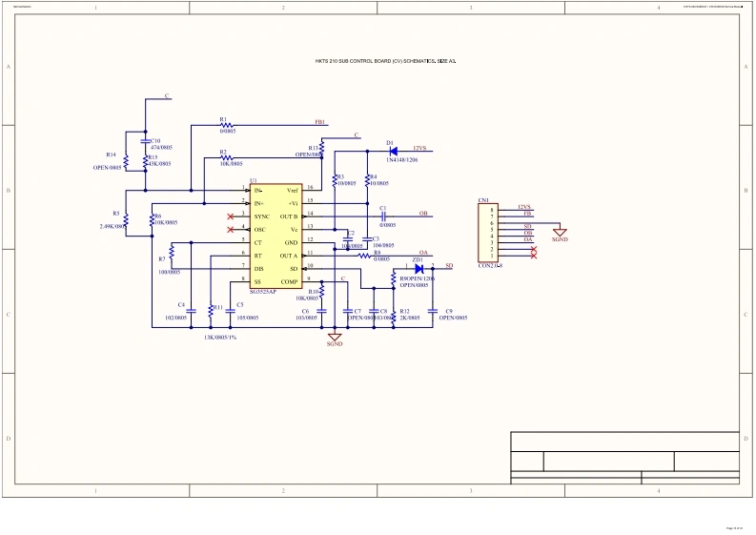The width and height of the screenshot is (756, 535).
Task: Click the FB1 net label
Action: pos(320,122)
